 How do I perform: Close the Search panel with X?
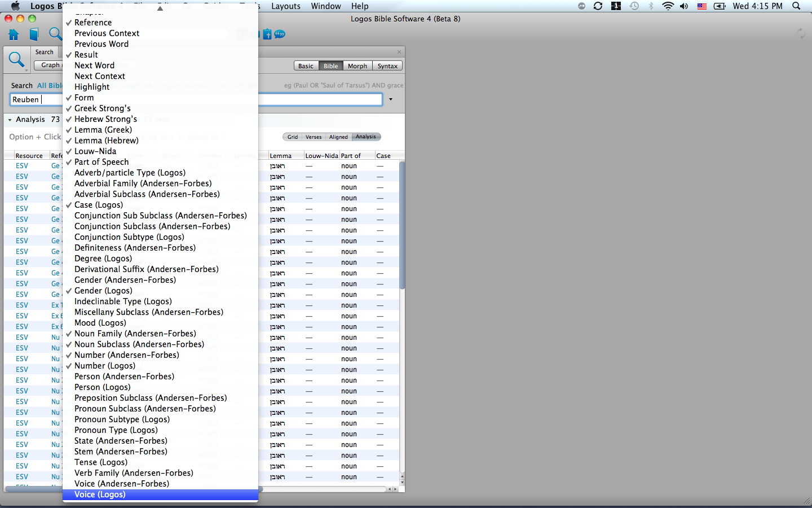(399, 52)
